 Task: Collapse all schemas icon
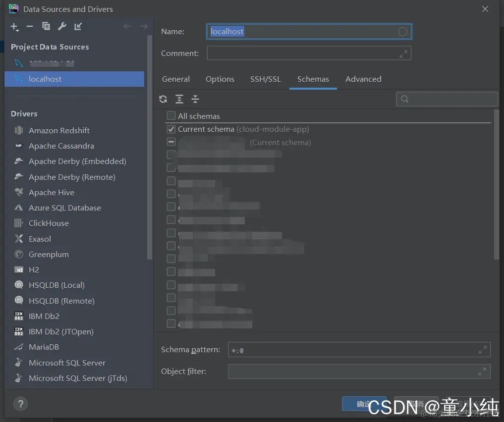pyautogui.click(x=195, y=99)
